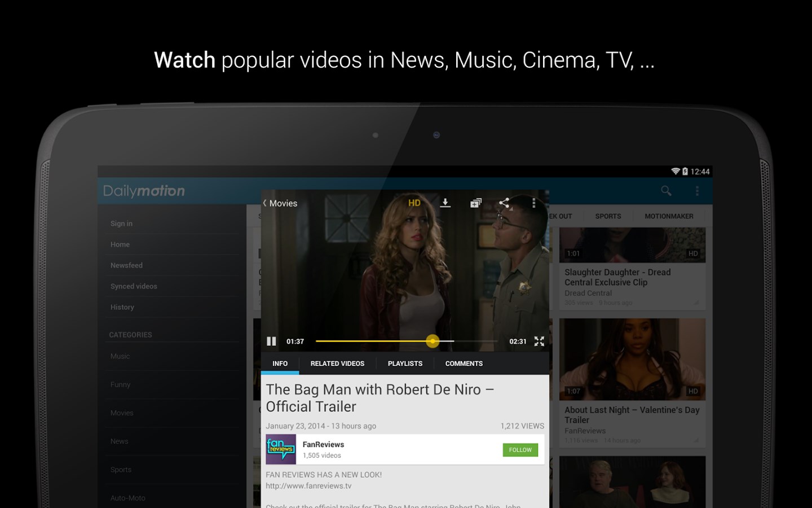Image resolution: width=812 pixels, height=508 pixels.
Task: Open the FanReviews channel avatar
Action: 281,449
